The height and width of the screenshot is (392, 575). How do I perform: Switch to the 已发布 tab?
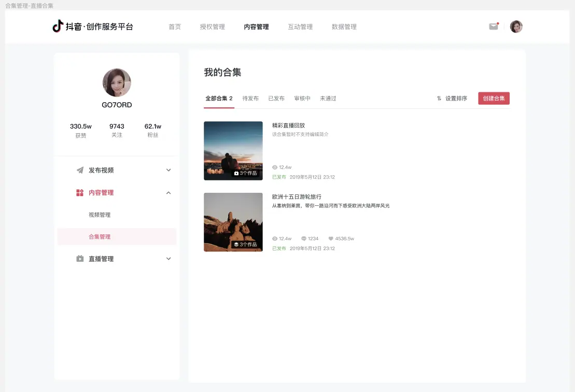(x=276, y=99)
